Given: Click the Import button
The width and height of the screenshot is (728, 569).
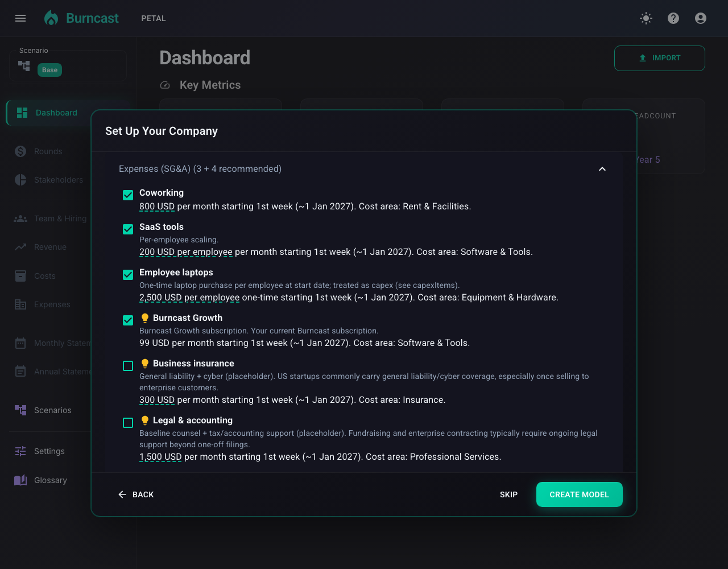Looking at the screenshot, I should click(660, 58).
